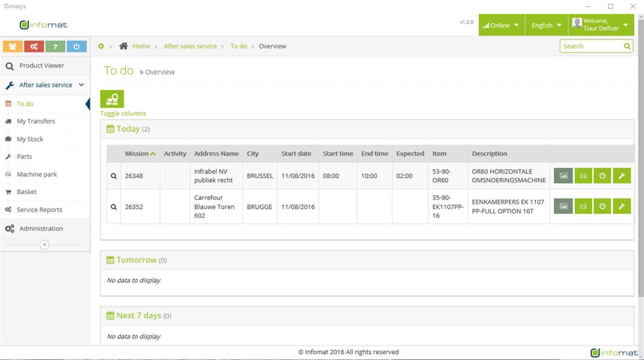Select To do in sidebar
The image size is (644, 360).
(x=45, y=104)
